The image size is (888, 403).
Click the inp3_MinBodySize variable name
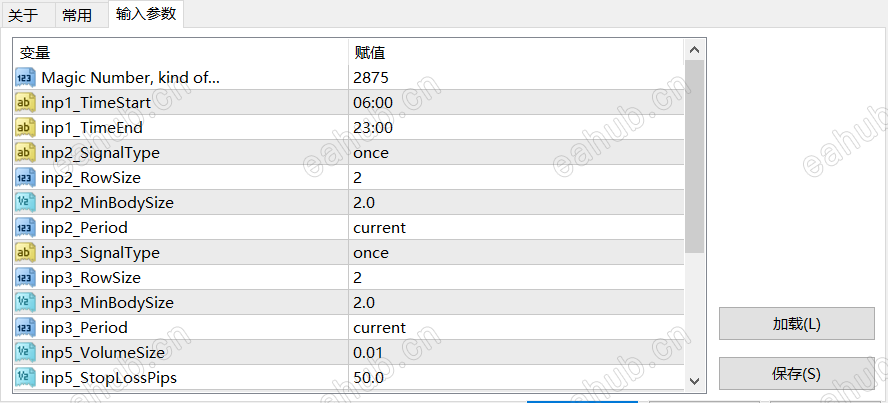pyautogui.click(x=107, y=303)
